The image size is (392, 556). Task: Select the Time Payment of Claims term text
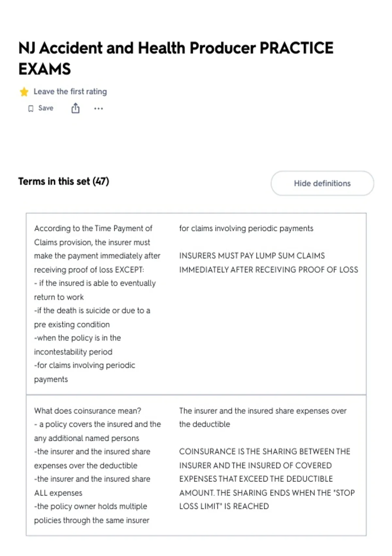(97, 249)
